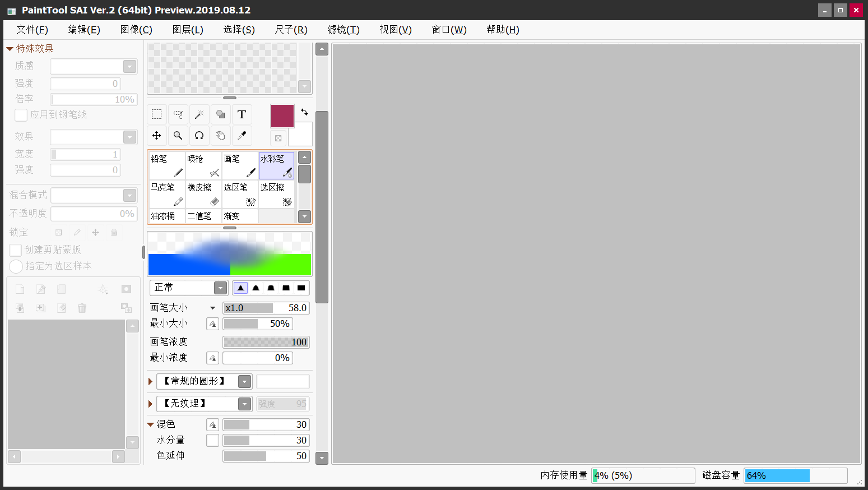
Task: Toggle the 水分量 checkbox
Action: tap(212, 440)
